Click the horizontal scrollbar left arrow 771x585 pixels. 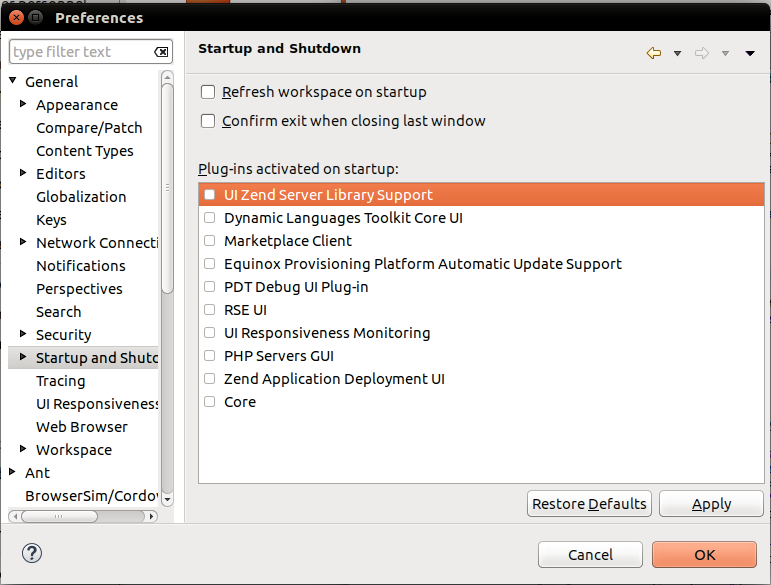[x=15, y=516]
